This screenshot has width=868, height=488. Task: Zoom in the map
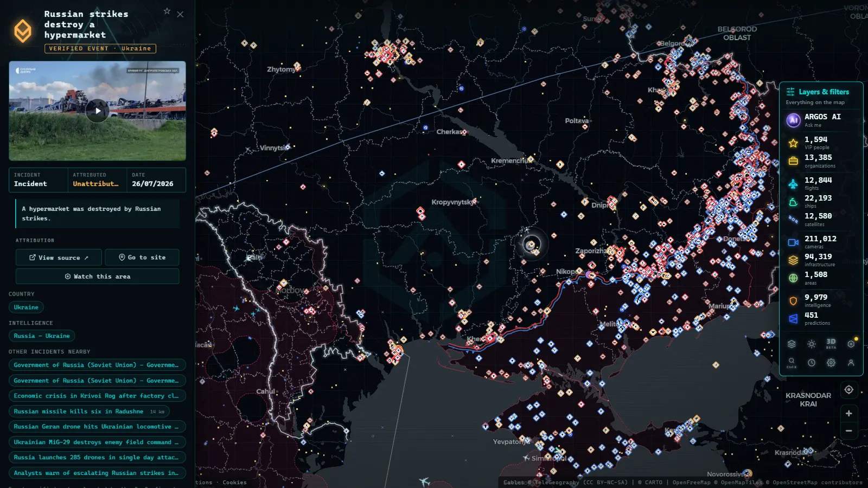click(849, 413)
